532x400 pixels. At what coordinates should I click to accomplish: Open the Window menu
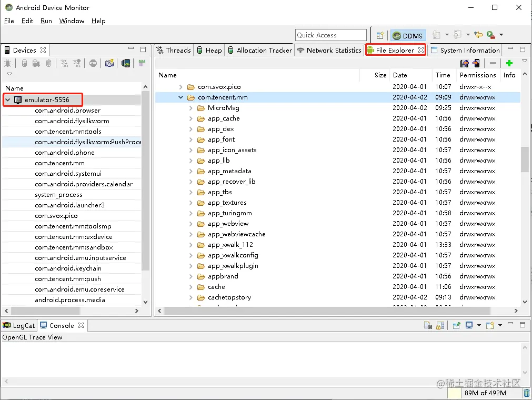[x=72, y=21]
